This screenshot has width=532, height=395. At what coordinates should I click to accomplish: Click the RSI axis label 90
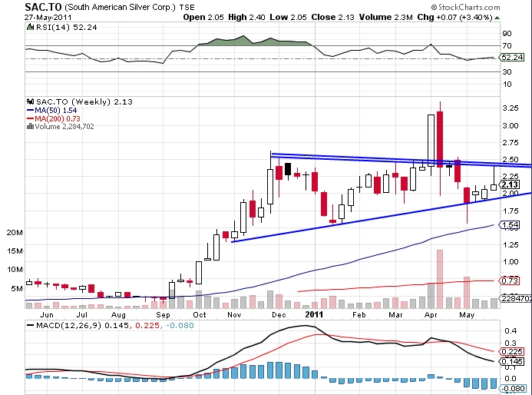[x=507, y=33]
